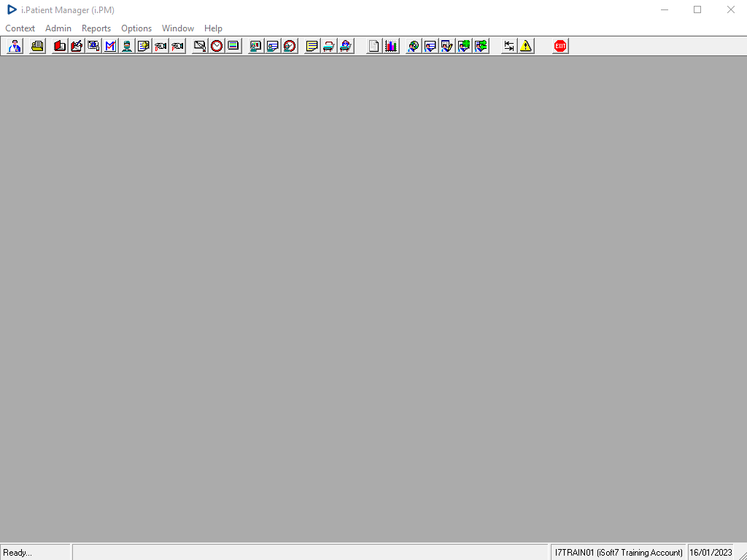Click the envelope with pen toolbar icon

click(x=200, y=46)
